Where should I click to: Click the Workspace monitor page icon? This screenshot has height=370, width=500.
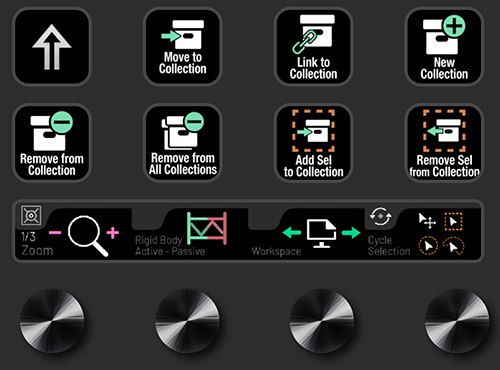click(x=321, y=234)
